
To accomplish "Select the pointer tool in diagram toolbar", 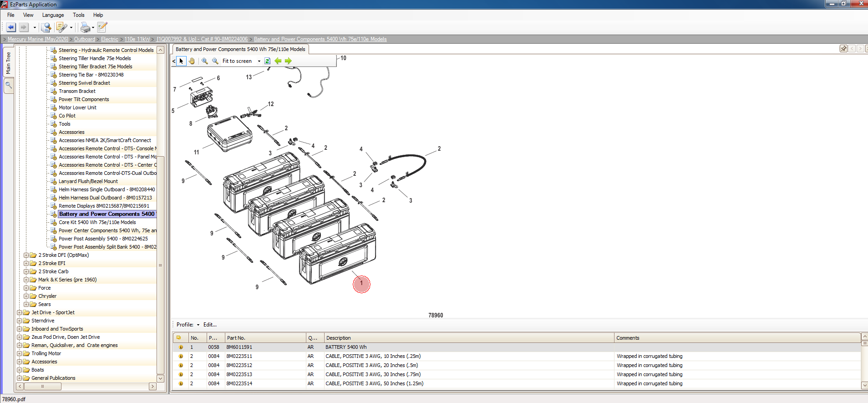I will pyautogui.click(x=181, y=61).
